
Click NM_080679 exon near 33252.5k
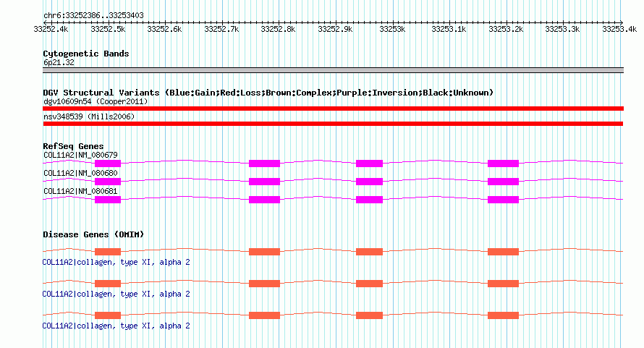point(108,164)
